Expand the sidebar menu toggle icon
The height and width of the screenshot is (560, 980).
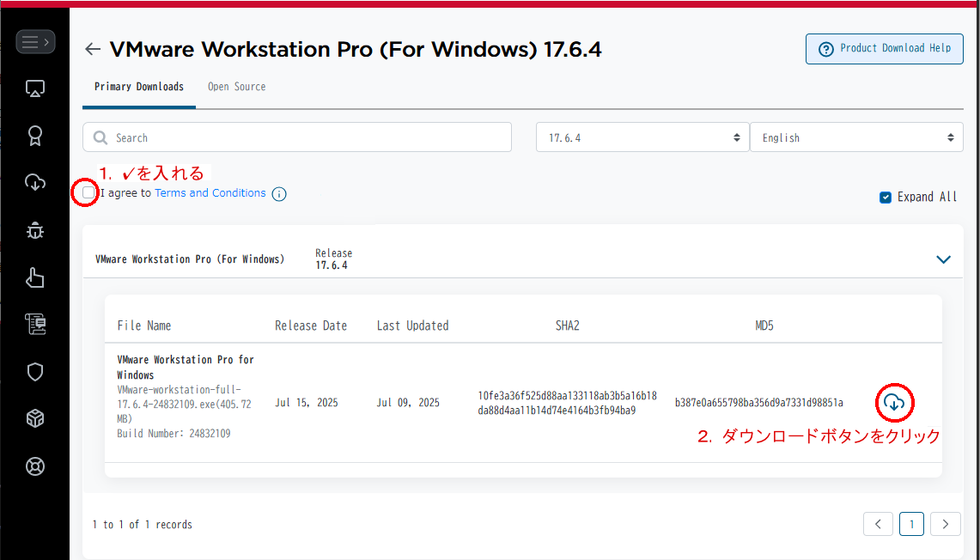35,40
